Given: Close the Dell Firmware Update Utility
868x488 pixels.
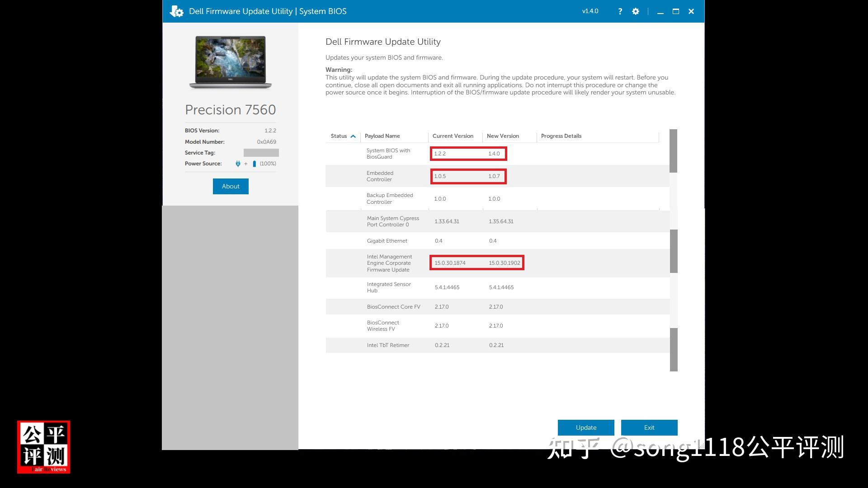Looking at the screenshot, I should (691, 11).
